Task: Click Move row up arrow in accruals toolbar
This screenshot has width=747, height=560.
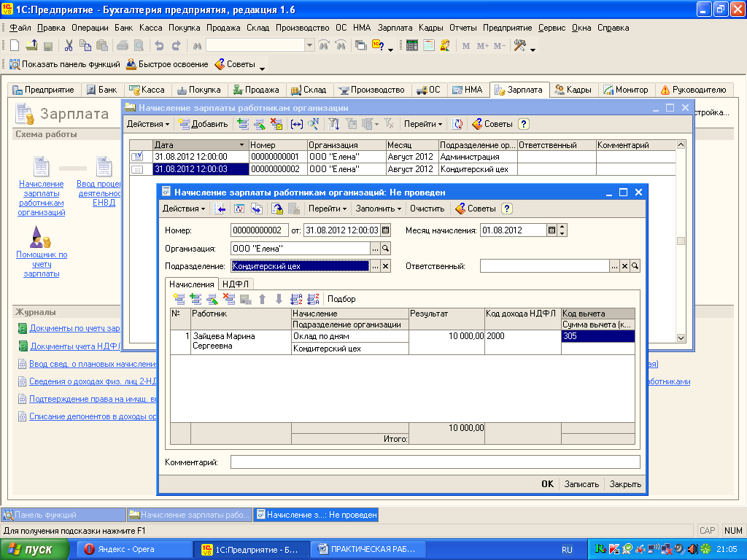Action: [262, 299]
